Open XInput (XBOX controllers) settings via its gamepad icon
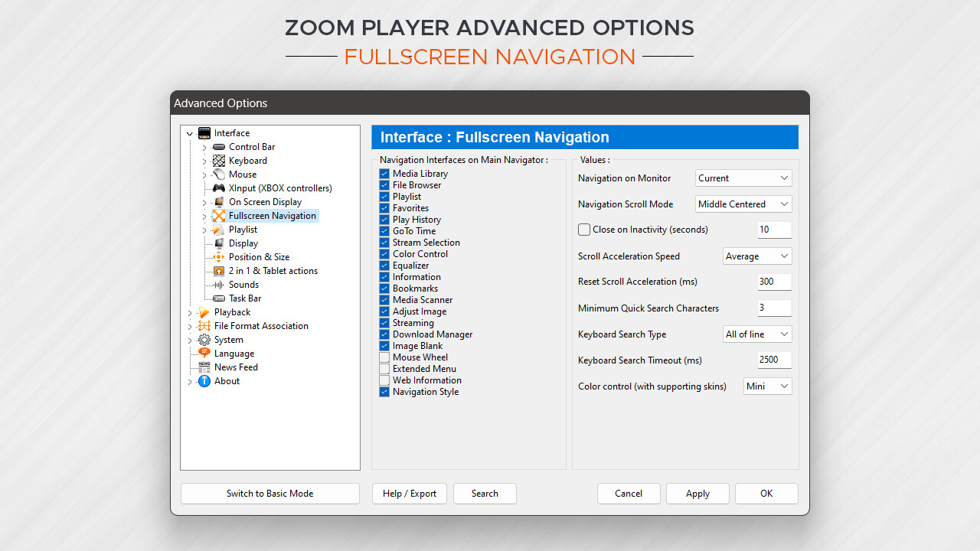The image size is (980, 551). click(220, 187)
